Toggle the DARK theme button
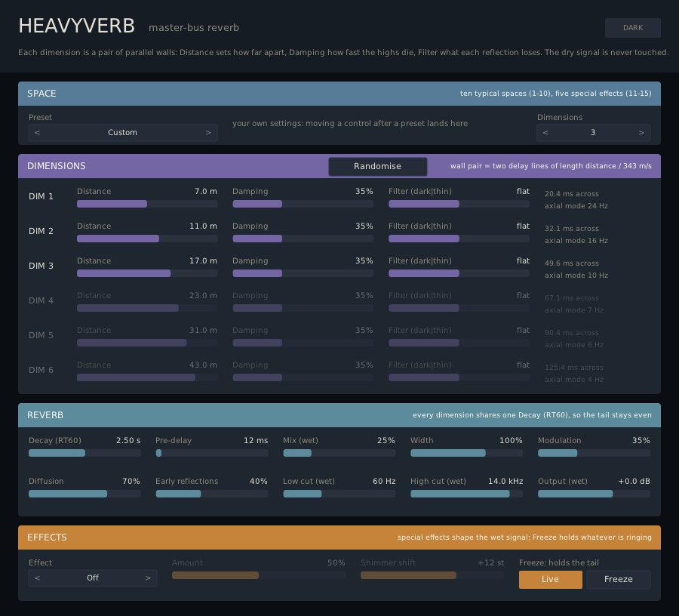This screenshot has height=616, width=679. pos(633,28)
